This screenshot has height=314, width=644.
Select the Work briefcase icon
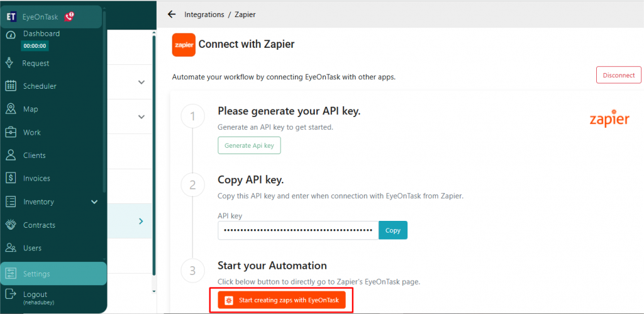tap(11, 132)
